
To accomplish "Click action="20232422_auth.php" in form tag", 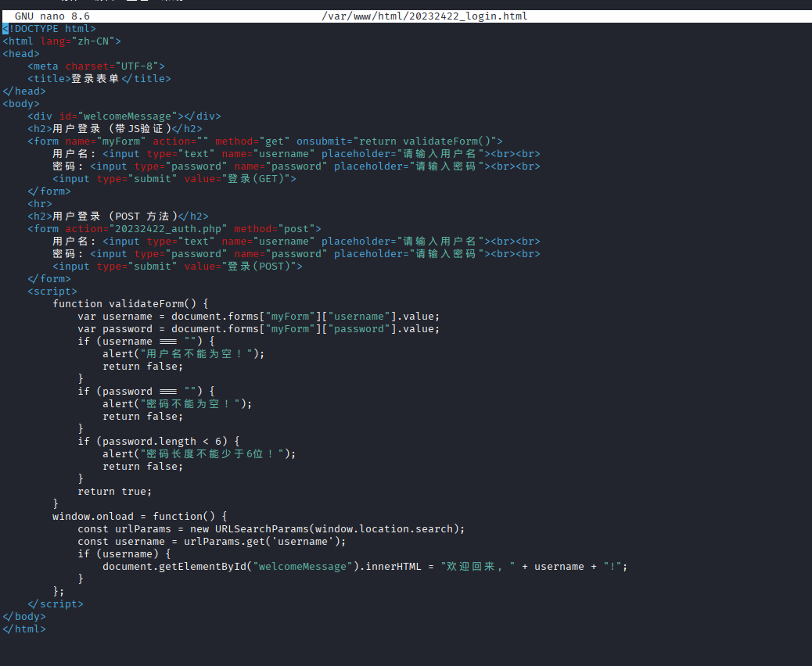I will coord(146,229).
